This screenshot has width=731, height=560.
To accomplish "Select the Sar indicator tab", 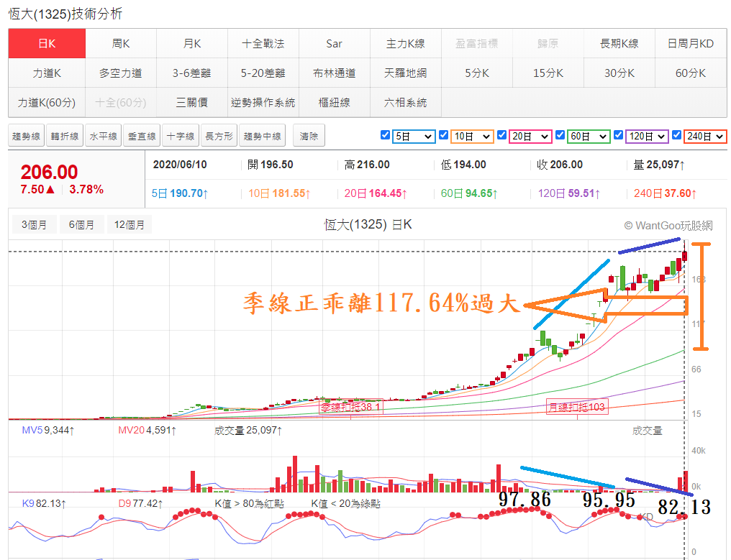I will pyautogui.click(x=335, y=43).
